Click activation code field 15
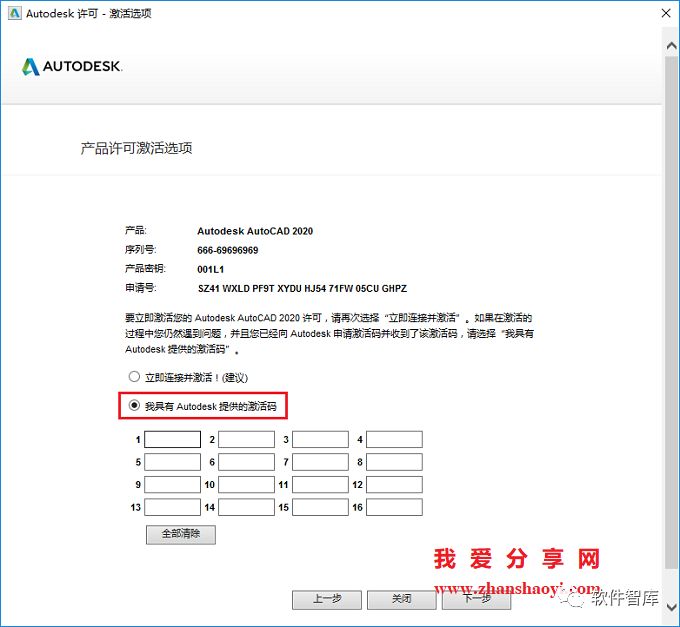 tap(320, 507)
